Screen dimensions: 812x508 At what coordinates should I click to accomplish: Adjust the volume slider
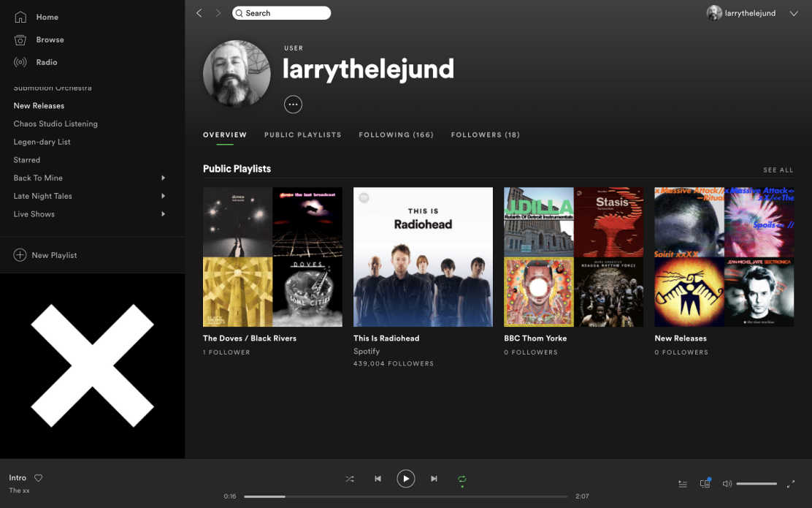click(x=757, y=484)
